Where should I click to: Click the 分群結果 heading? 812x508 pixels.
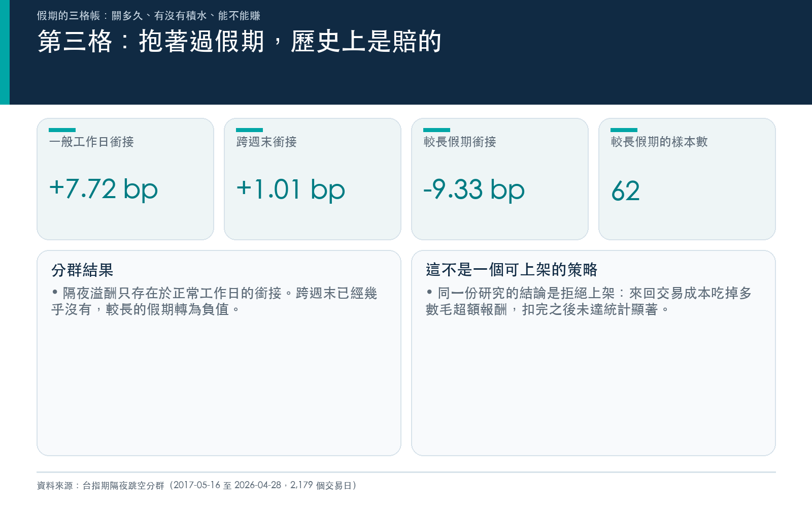(82, 270)
